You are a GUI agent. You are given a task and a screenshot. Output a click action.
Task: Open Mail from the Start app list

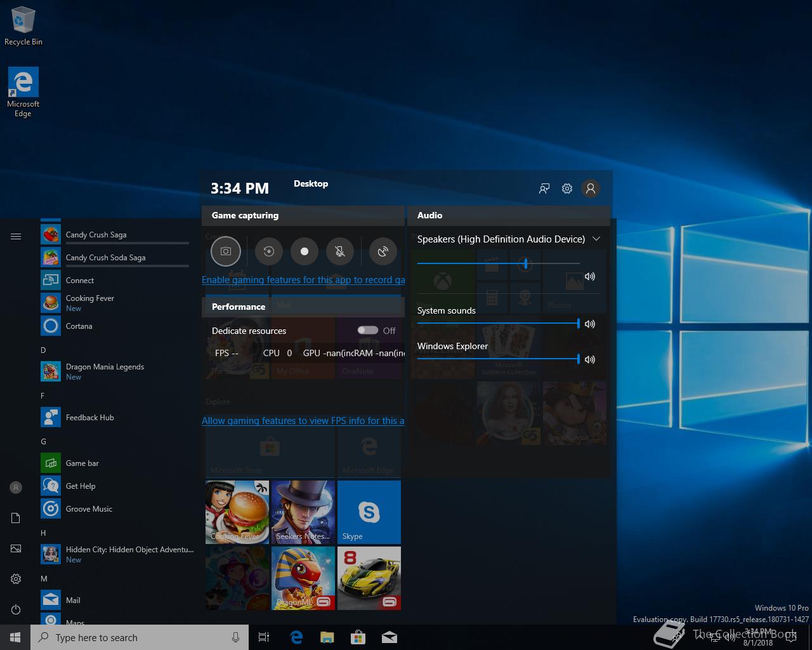118,600
